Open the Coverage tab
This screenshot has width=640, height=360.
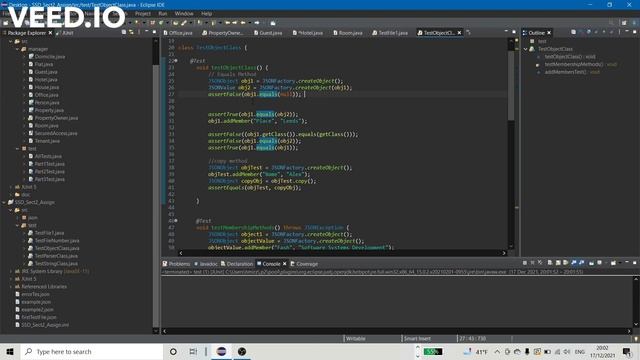(x=304, y=264)
